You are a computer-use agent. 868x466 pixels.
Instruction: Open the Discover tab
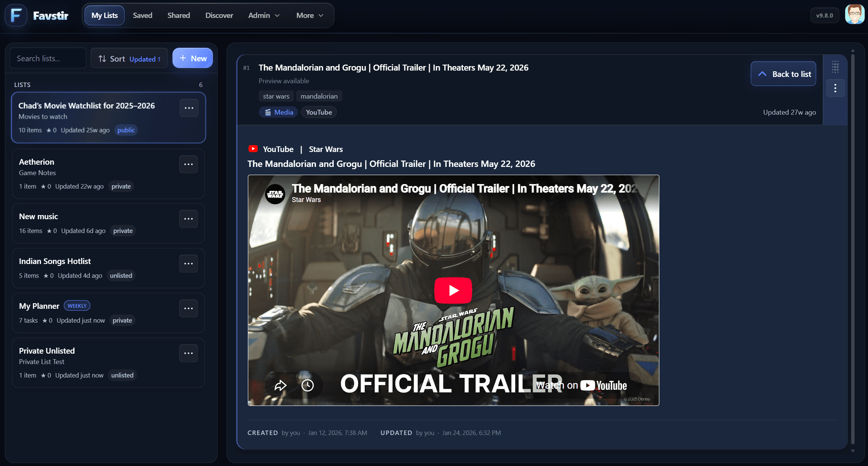[x=219, y=15]
